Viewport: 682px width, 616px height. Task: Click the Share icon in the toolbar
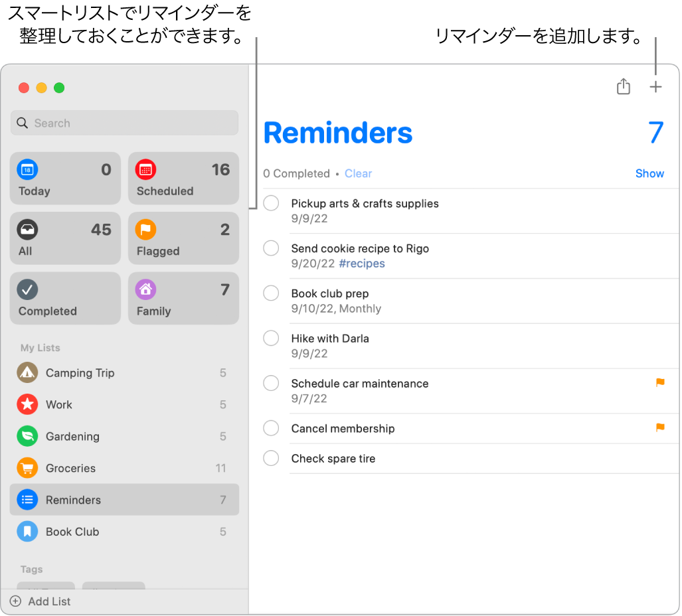point(623,86)
